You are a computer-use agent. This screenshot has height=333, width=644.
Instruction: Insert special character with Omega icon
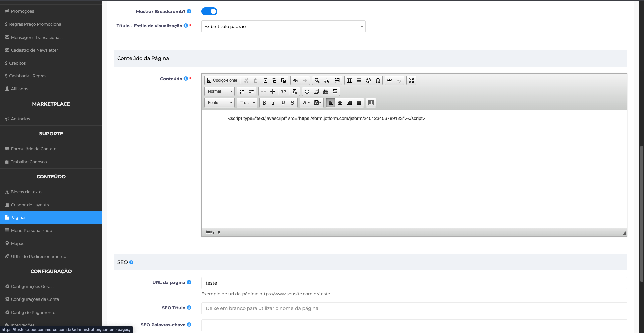click(x=378, y=80)
